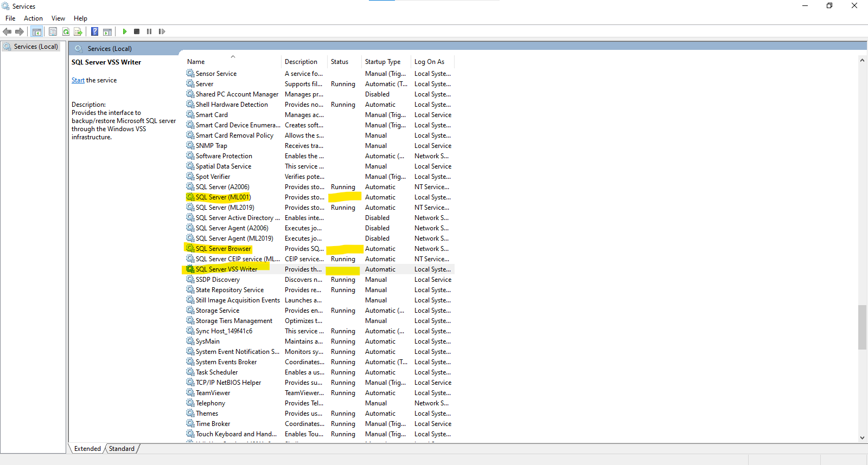This screenshot has width=868, height=465.
Task: Click the gear icon beside SNMP Trap
Action: (x=190, y=145)
